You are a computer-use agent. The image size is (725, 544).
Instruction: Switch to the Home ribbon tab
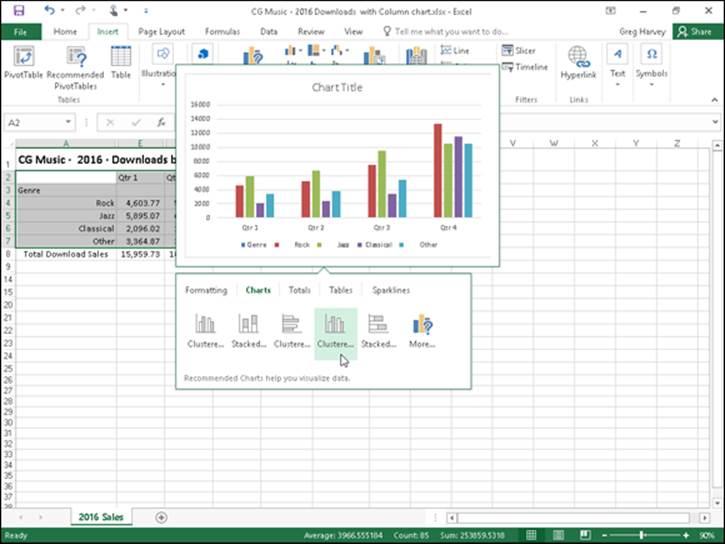tap(65, 31)
